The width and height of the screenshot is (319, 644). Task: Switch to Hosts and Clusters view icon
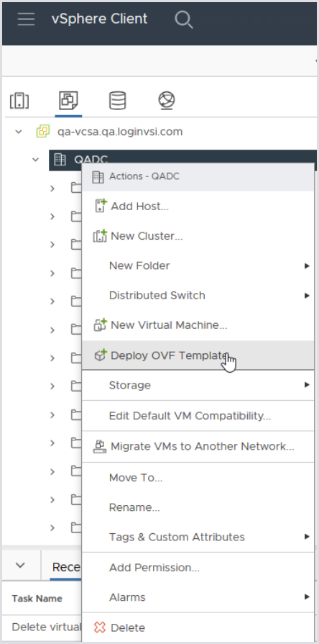point(19,101)
